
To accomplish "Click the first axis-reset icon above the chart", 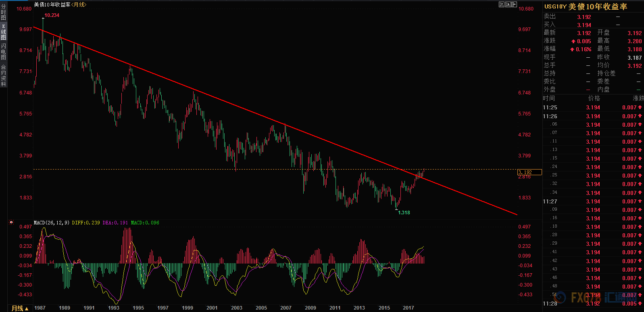I will tap(502, 4).
